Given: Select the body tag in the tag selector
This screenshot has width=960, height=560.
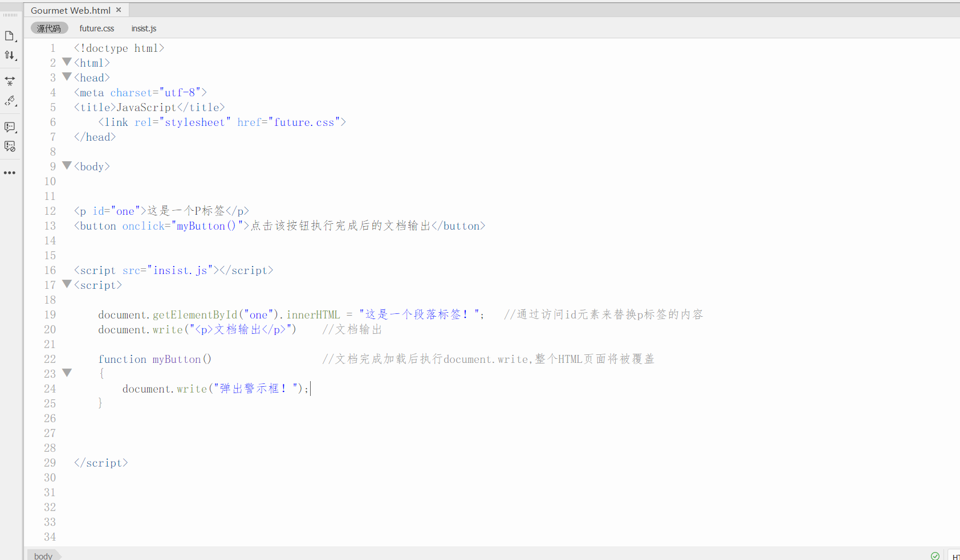Looking at the screenshot, I should (x=43, y=555).
